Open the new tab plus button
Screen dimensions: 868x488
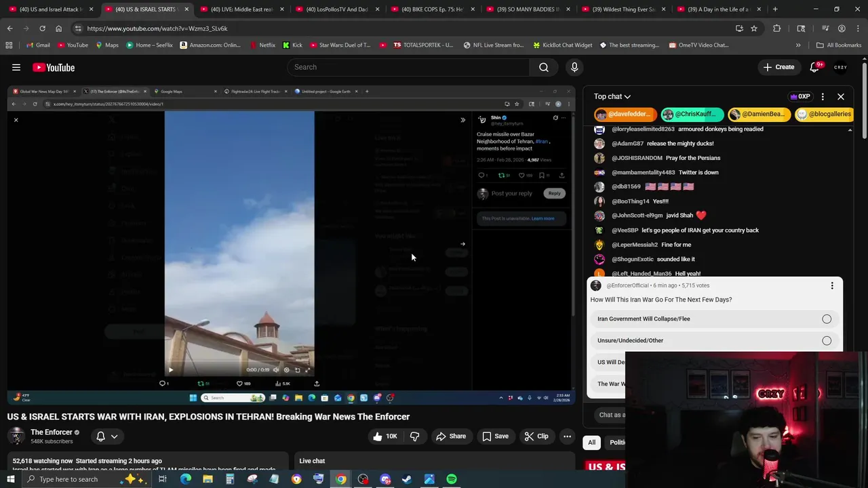(775, 9)
